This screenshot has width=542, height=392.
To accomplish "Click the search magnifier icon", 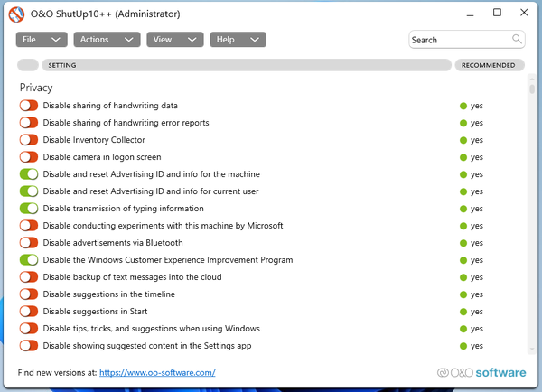I will point(517,39).
